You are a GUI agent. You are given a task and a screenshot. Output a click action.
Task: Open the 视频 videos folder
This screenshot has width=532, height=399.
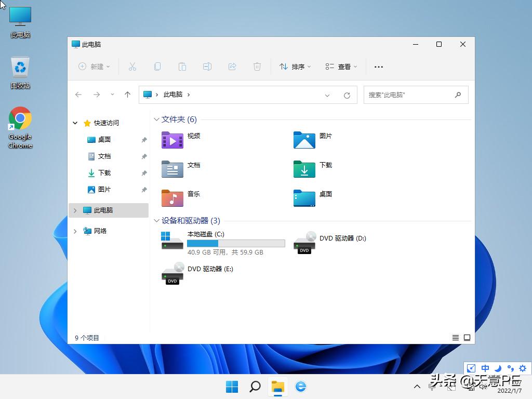click(180, 140)
